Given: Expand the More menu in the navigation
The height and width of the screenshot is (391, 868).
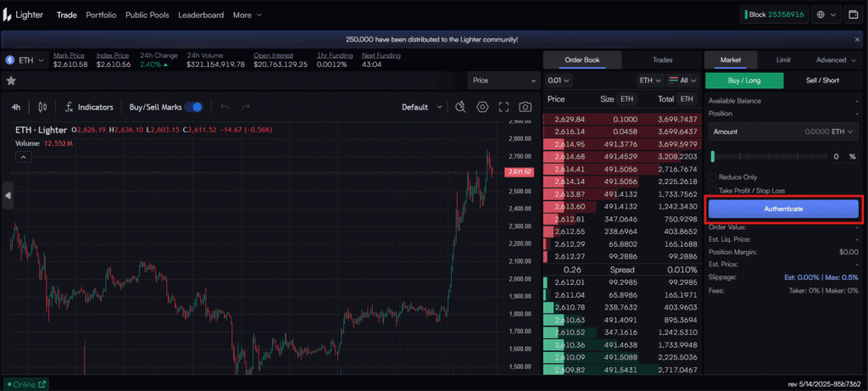Looking at the screenshot, I should click(x=248, y=15).
